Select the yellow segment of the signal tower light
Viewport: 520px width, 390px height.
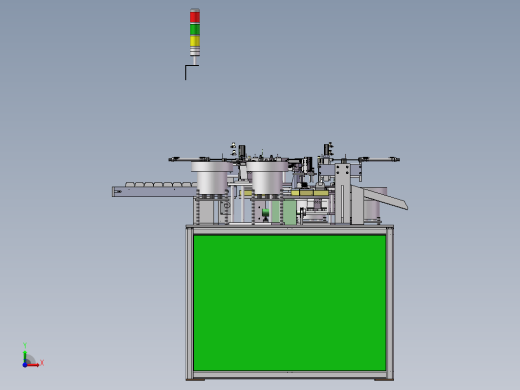(x=195, y=41)
